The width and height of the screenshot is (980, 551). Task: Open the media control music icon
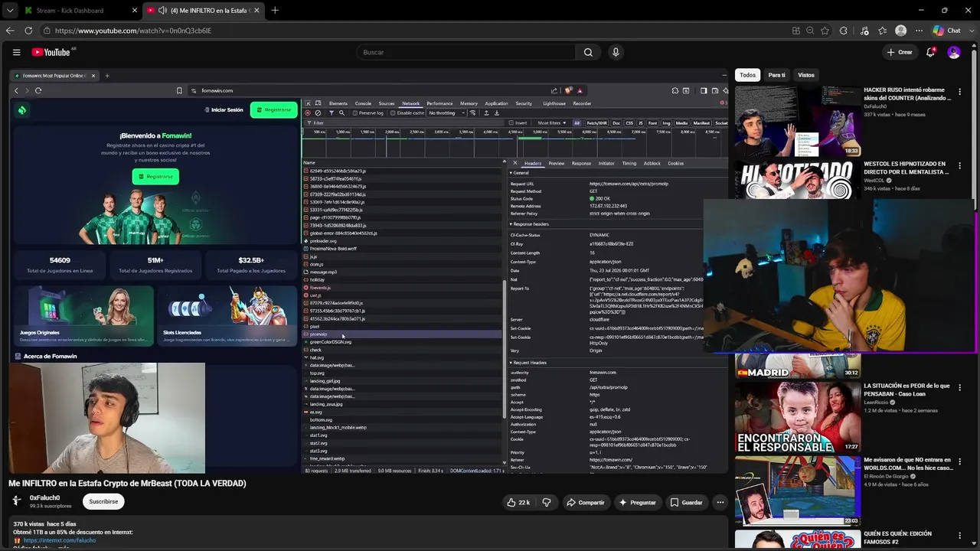[864, 31]
